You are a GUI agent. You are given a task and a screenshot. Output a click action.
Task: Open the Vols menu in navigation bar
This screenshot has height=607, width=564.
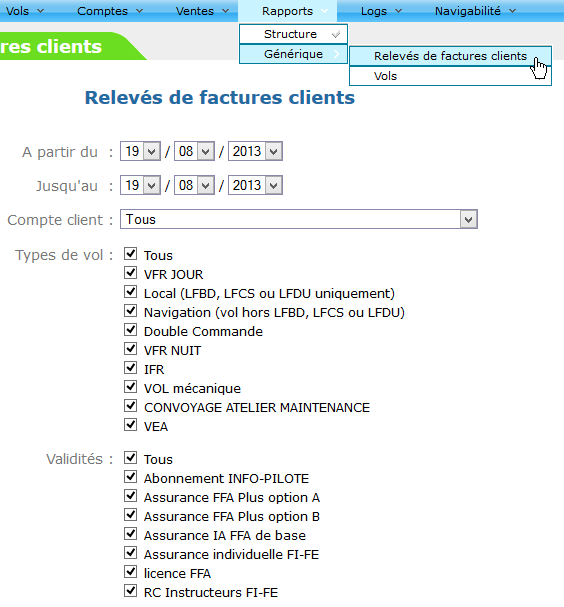(24, 11)
